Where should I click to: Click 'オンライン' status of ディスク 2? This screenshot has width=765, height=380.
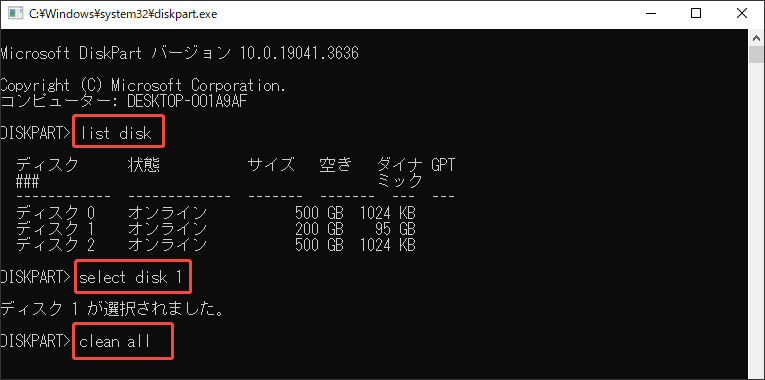(167, 245)
